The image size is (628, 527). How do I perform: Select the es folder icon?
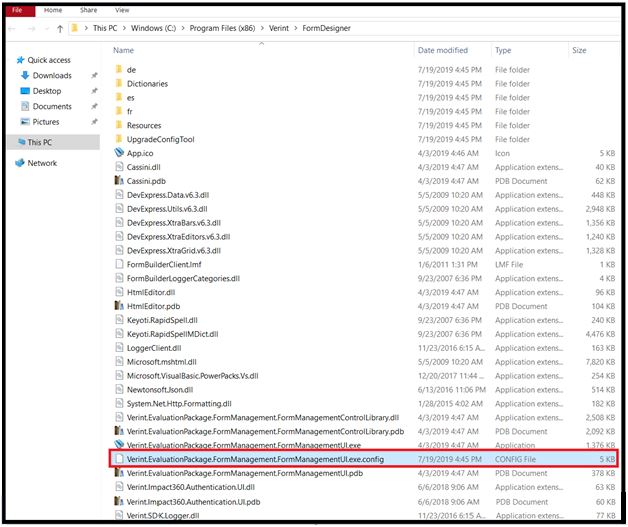click(x=119, y=97)
